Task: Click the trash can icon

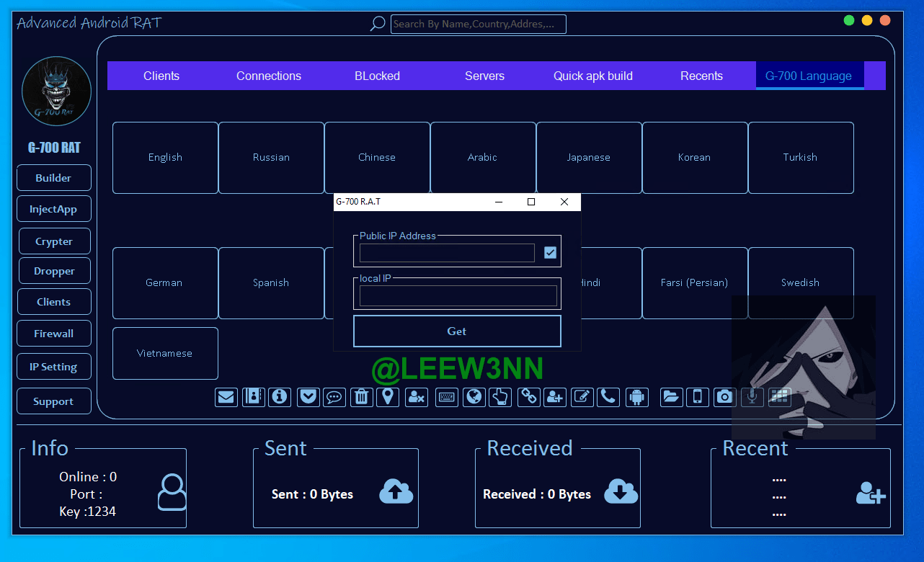Action: [361, 397]
